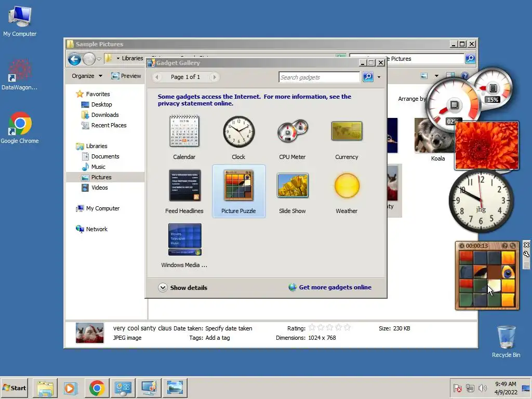Click the desktop Clock gadget labelled jhg
Screen dimensions: 532x399
pyautogui.click(x=481, y=201)
